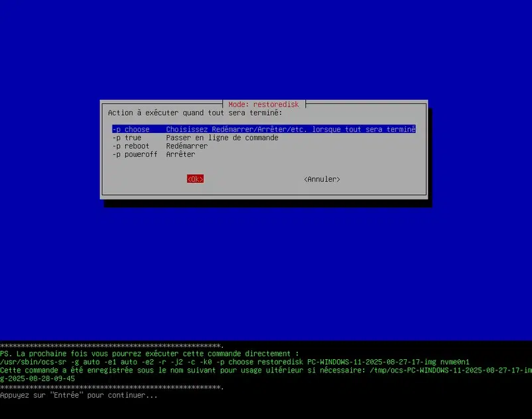This screenshot has width=532, height=419.
Task: Click the /usr/sbin/ocs-sr command line text
Action: 235,362
